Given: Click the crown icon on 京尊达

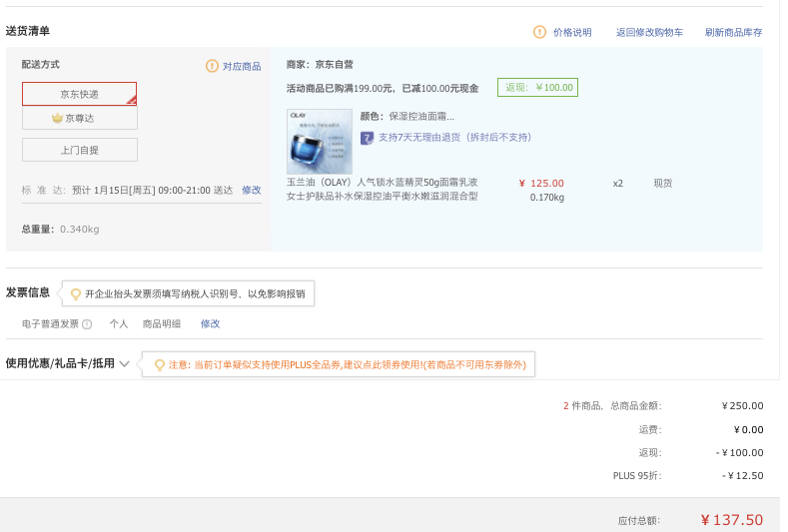Looking at the screenshot, I should point(57,118).
